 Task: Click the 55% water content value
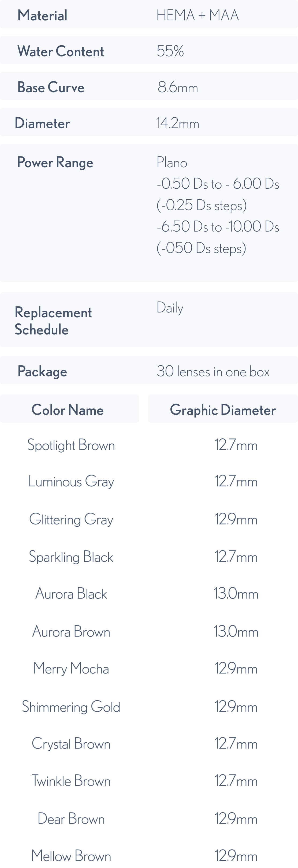170,51
